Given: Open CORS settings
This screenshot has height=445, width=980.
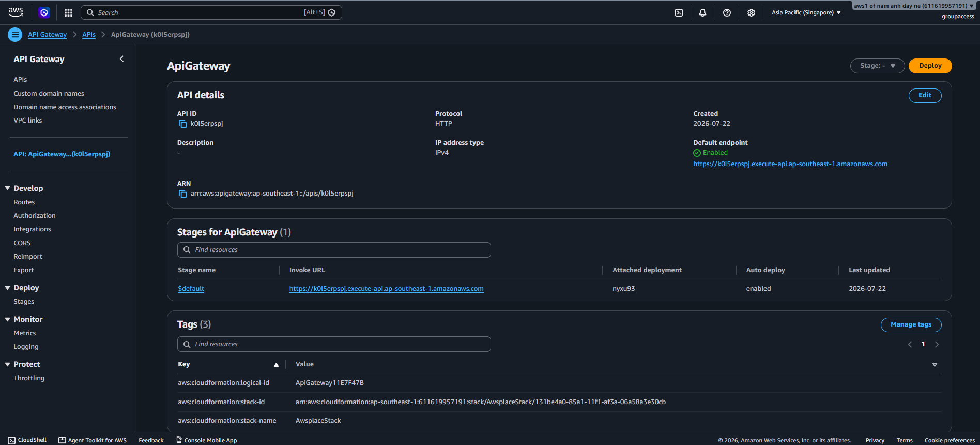Looking at the screenshot, I should 22,243.
